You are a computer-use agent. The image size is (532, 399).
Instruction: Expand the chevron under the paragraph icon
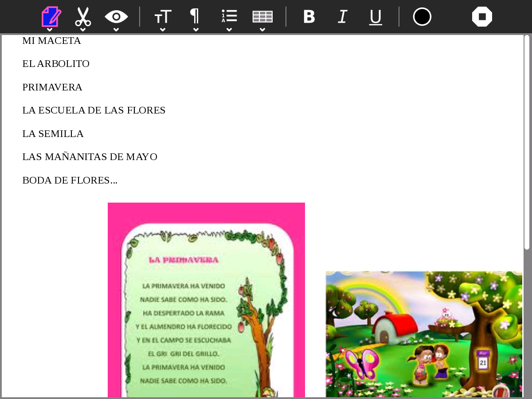coord(196,30)
